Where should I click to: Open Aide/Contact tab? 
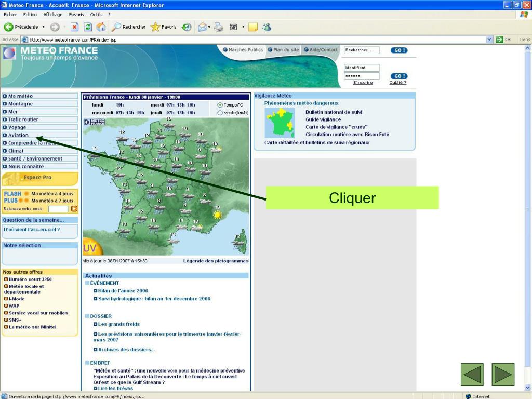coord(321,50)
